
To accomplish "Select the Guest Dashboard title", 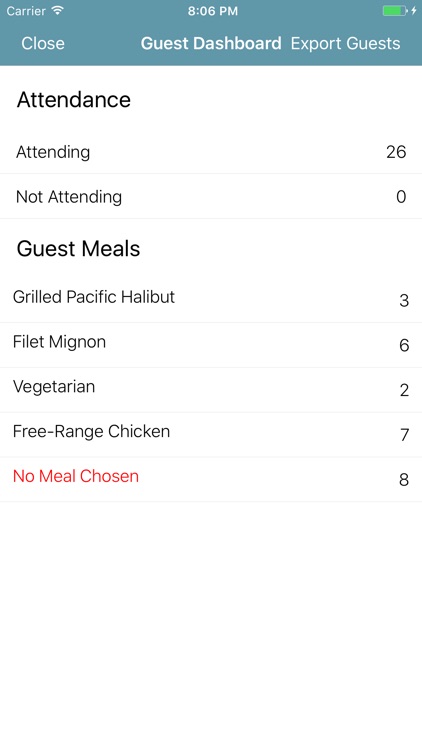I will (x=211, y=44).
